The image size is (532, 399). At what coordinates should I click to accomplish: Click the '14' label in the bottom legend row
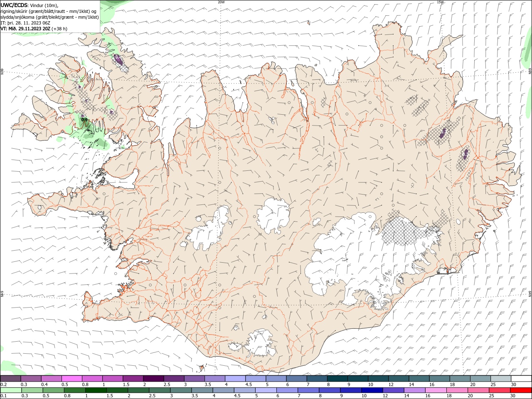point(406,396)
